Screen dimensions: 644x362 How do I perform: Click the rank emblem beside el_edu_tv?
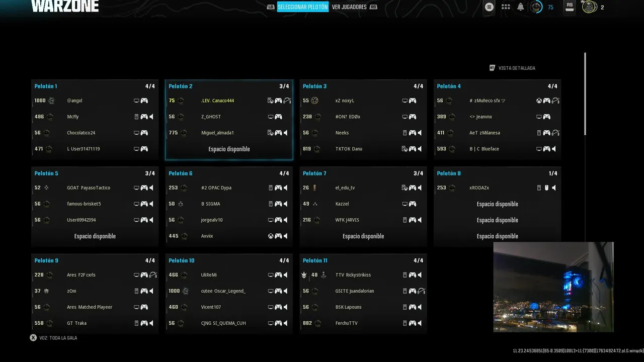pos(314,188)
